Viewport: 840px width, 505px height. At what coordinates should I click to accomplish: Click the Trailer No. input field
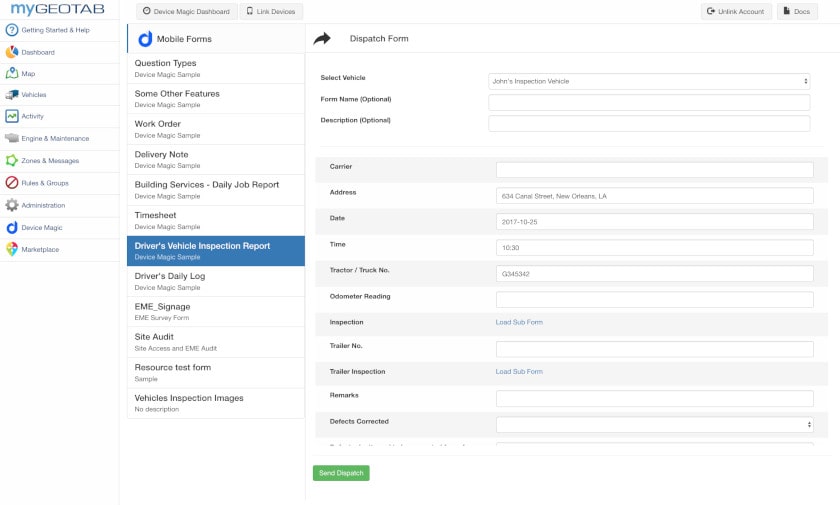655,349
